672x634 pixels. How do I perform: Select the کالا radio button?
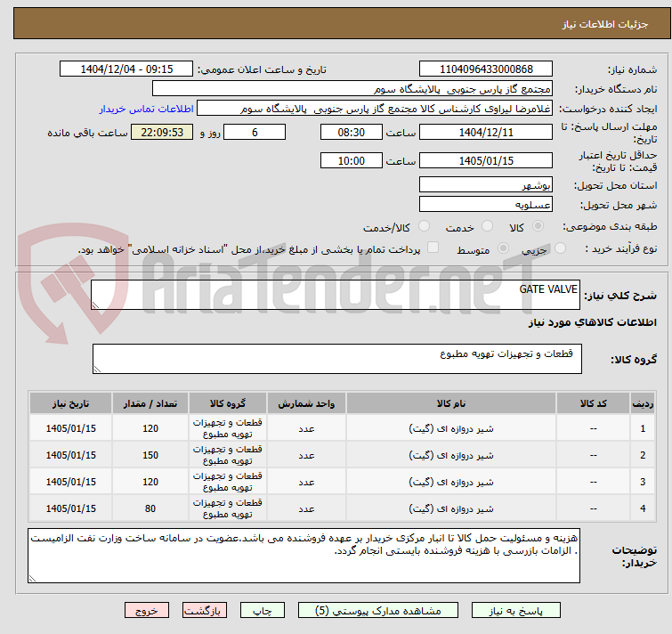click(538, 226)
